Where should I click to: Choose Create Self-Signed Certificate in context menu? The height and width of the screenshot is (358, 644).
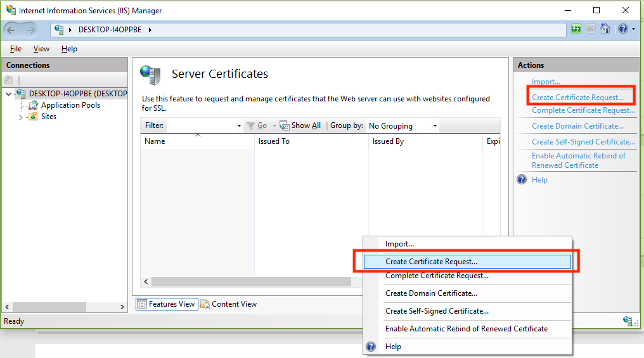437,311
